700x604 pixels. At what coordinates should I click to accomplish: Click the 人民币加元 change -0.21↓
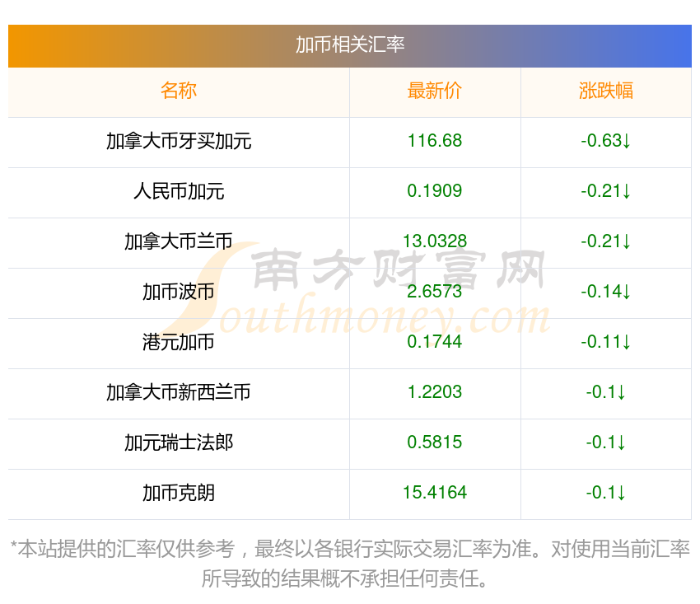[606, 191]
